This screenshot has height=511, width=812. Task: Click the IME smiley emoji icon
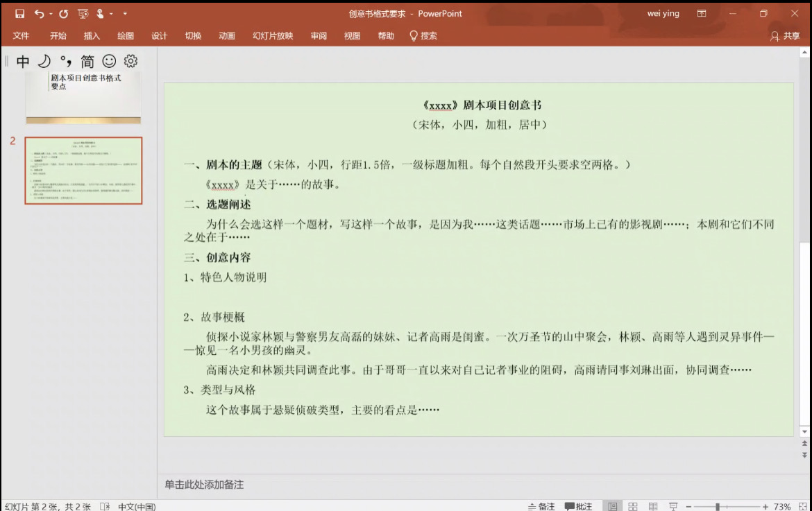[x=109, y=61]
